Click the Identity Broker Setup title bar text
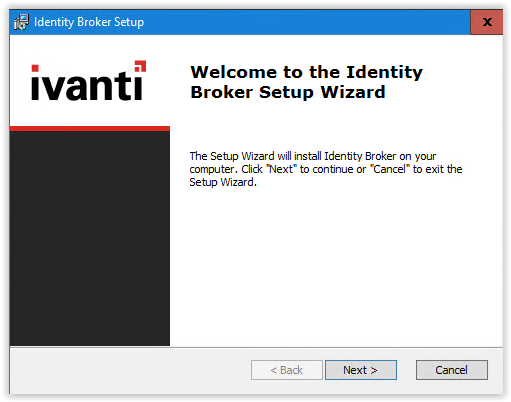This screenshot has height=402, width=511. click(x=89, y=22)
